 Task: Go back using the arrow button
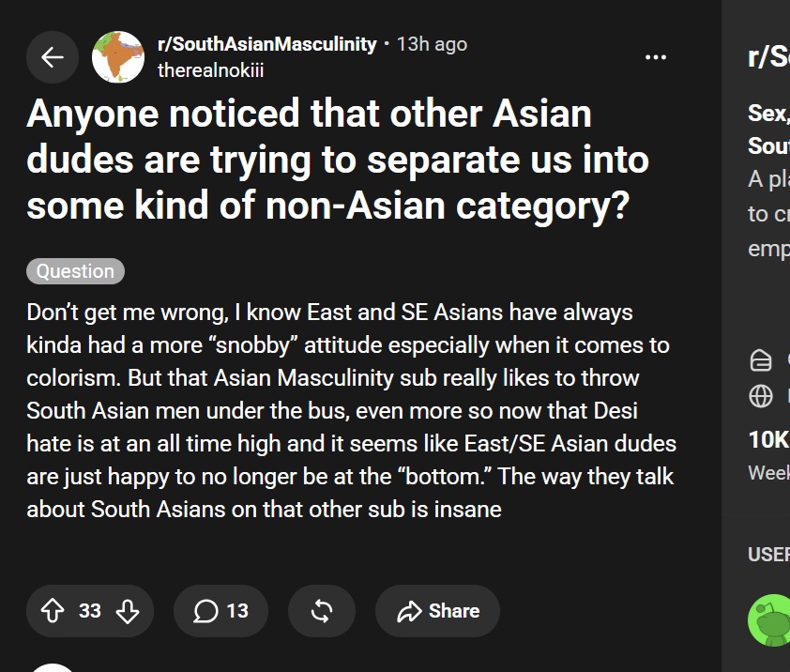(x=53, y=57)
